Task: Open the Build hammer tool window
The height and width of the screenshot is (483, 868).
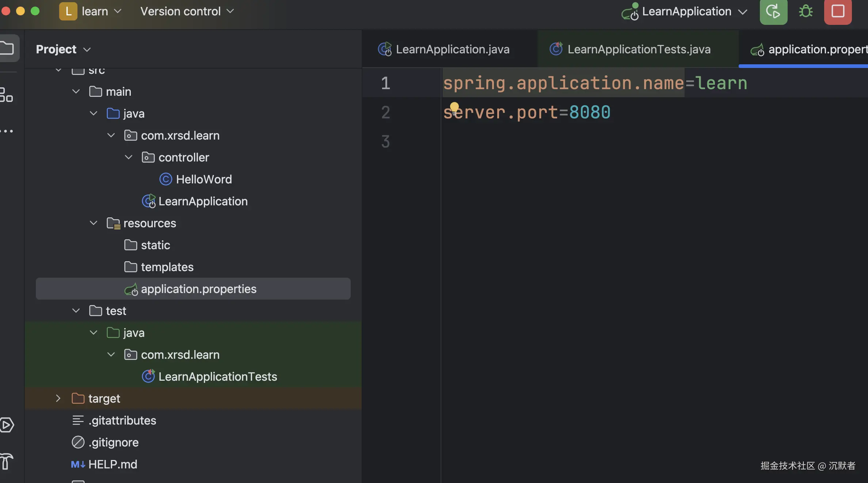Action: click(x=7, y=461)
